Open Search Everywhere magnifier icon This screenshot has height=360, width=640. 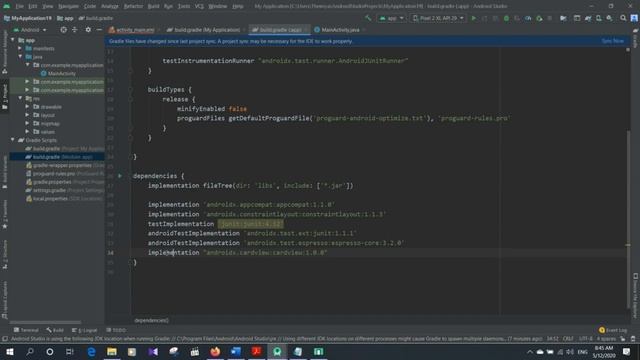click(623, 18)
